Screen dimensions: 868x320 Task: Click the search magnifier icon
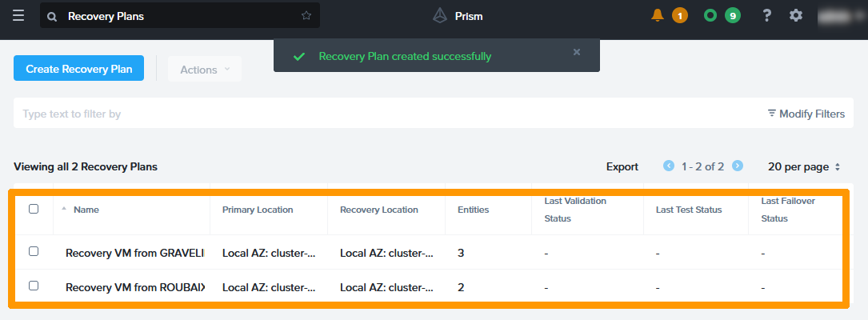[53, 16]
